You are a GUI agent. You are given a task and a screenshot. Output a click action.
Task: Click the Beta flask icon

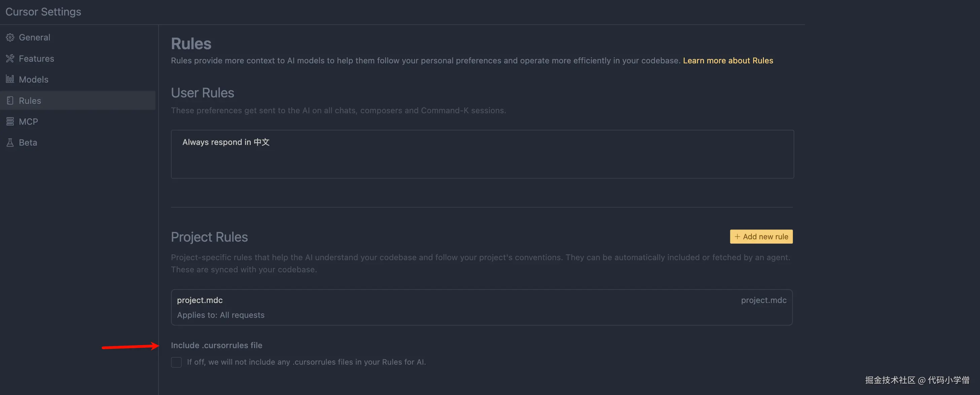pyautogui.click(x=10, y=143)
